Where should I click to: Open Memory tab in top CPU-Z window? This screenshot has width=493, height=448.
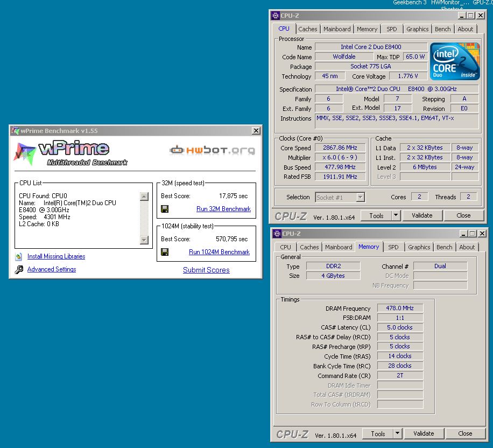(367, 29)
